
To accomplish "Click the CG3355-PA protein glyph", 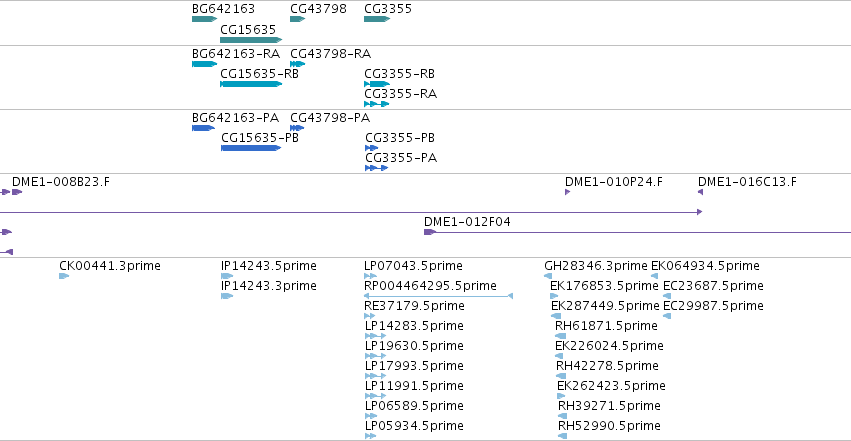I will click(x=377, y=168).
